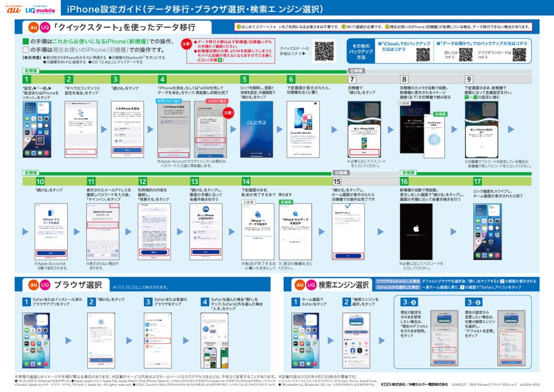Image resolution: width=554 pixels, height=392 pixels.
Task: Click the Apple logo on the black restart screen
Action: pyautogui.click(x=416, y=229)
